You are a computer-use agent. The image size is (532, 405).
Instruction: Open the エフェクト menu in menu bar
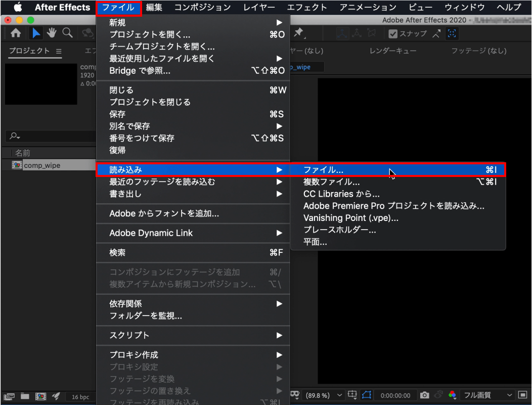coord(307,7)
